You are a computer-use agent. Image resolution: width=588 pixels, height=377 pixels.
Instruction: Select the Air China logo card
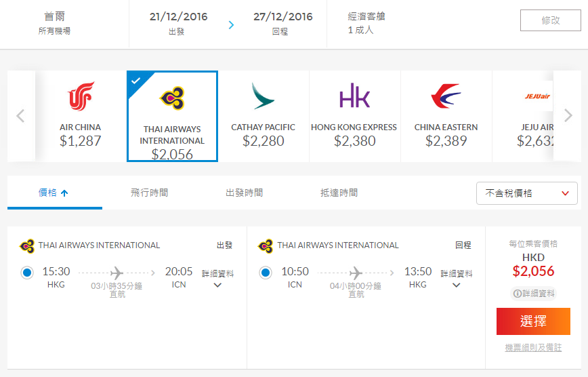click(x=81, y=116)
